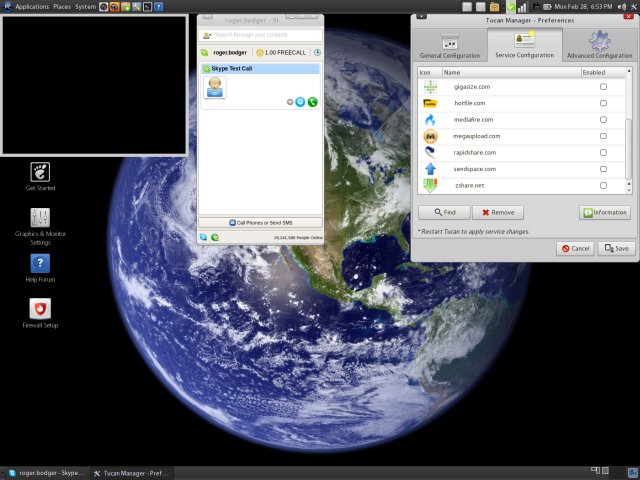Click the mediafire.com service name

point(473,120)
